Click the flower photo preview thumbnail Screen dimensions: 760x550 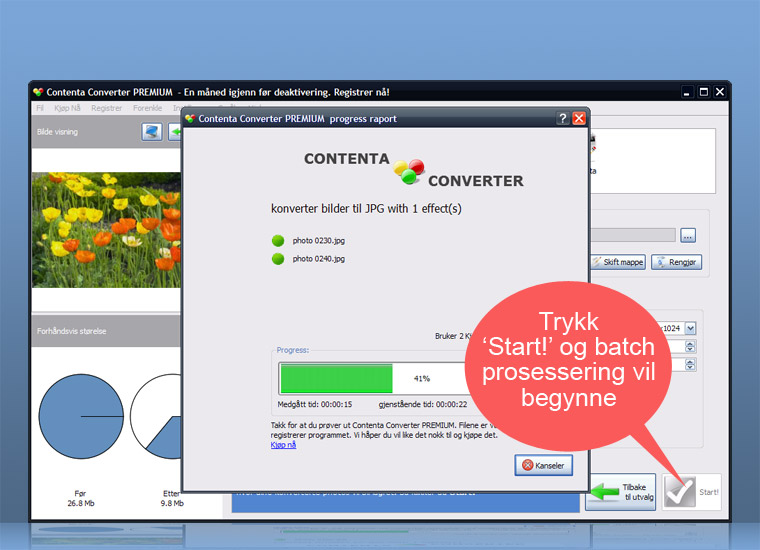(106, 230)
